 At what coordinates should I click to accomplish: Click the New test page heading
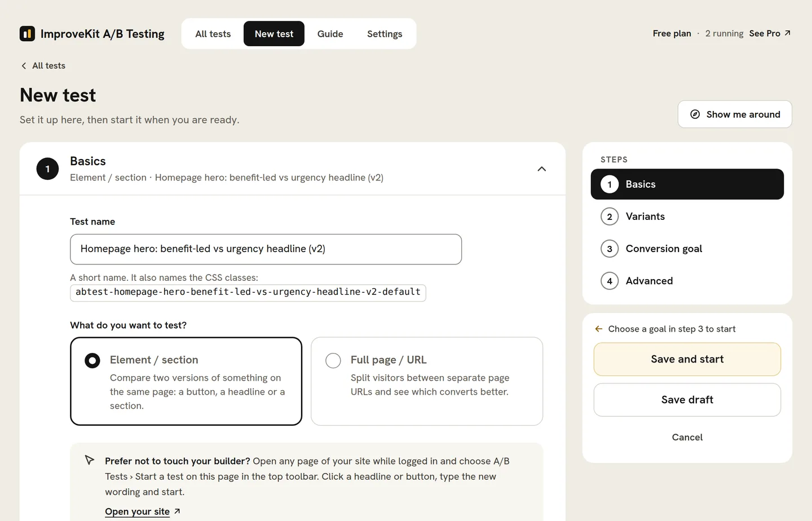coord(58,95)
